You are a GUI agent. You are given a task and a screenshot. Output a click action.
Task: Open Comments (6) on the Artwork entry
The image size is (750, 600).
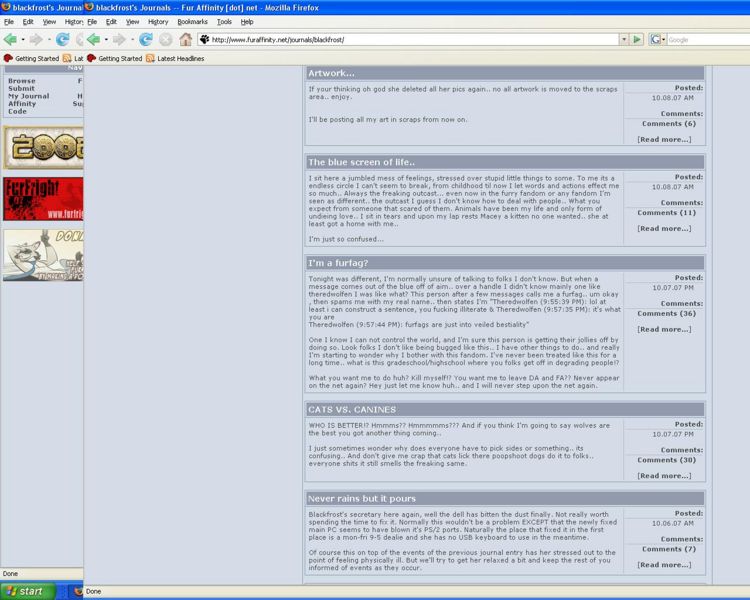[668, 123]
